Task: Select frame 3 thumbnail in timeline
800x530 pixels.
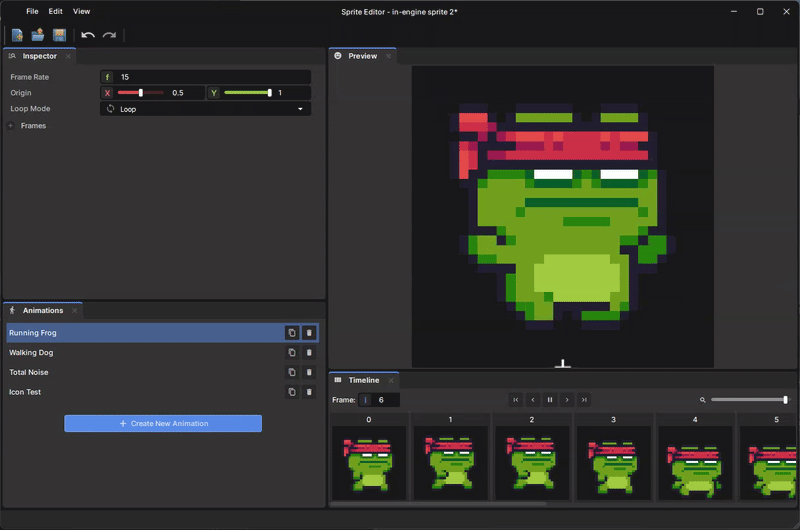Action: click(x=614, y=463)
